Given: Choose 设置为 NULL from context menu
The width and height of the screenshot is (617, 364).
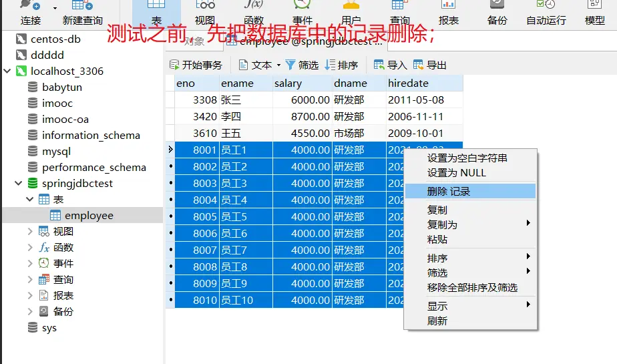Looking at the screenshot, I should pyautogui.click(x=457, y=172).
